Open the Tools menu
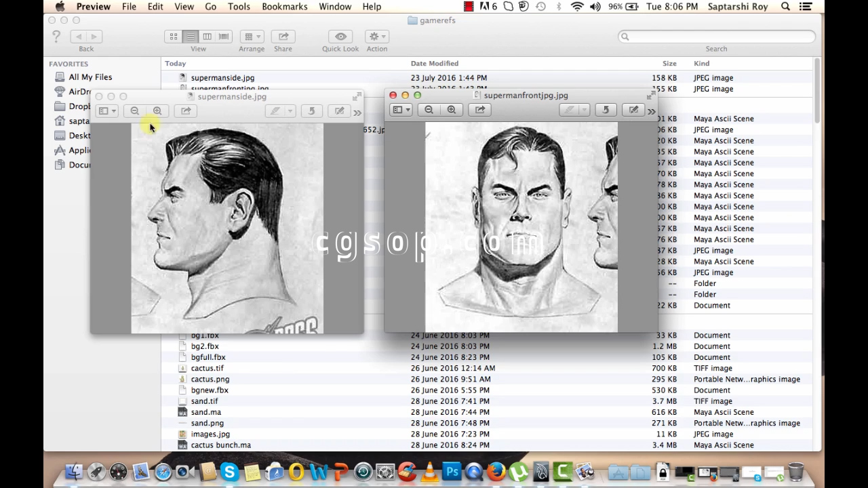This screenshot has width=868, height=488. click(x=239, y=7)
